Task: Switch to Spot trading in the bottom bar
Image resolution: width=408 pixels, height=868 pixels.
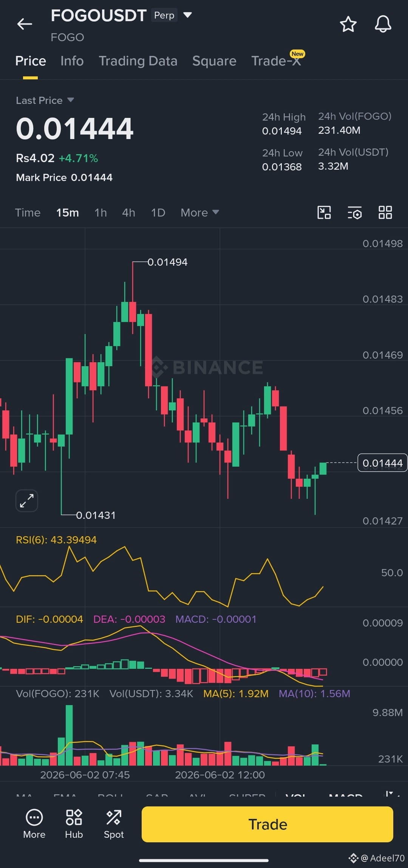Action: point(114,824)
